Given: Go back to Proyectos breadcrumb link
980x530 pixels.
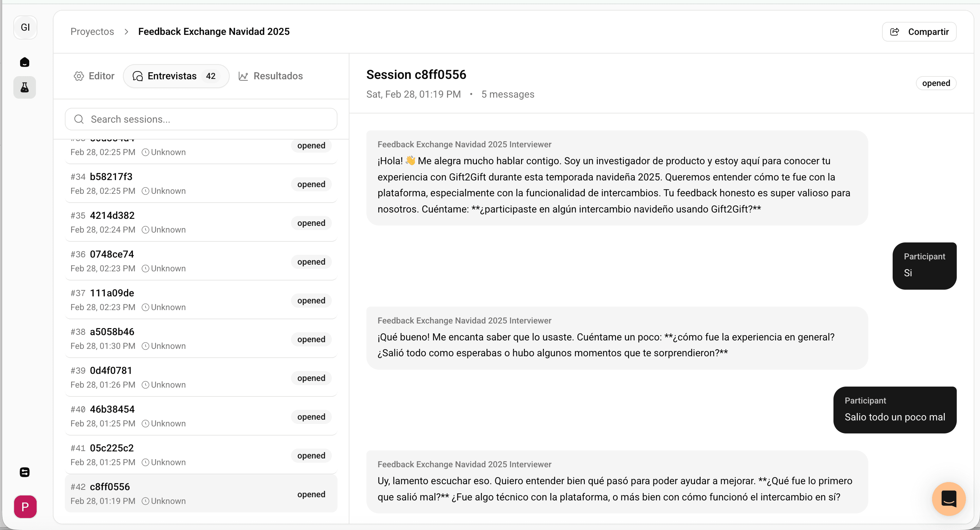Looking at the screenshot, I should pyautogui.click(x=92, y=32).
